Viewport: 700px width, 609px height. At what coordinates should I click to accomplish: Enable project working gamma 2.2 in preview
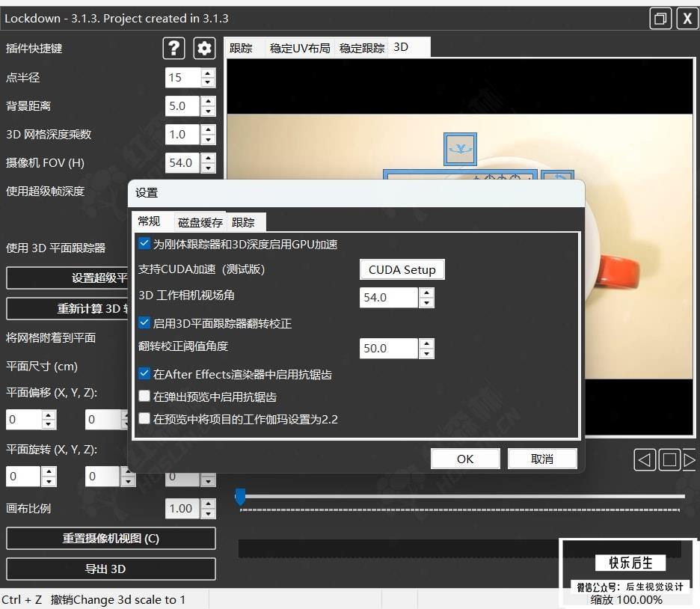(144, 418)
